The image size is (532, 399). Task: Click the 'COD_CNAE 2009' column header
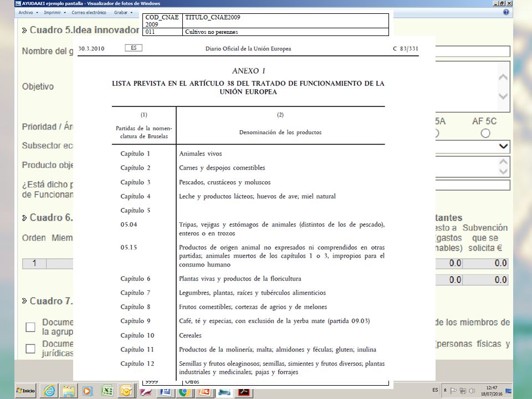tap(162, 21)
